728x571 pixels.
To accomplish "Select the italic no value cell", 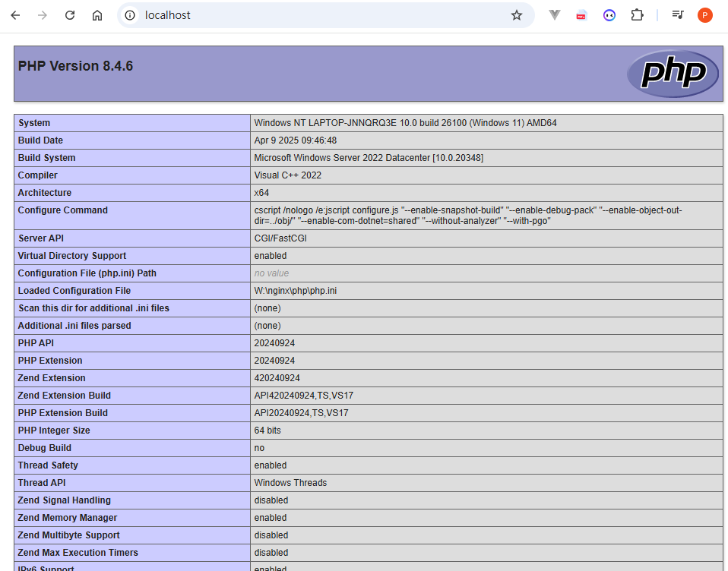I will click(x=271, y=273).
